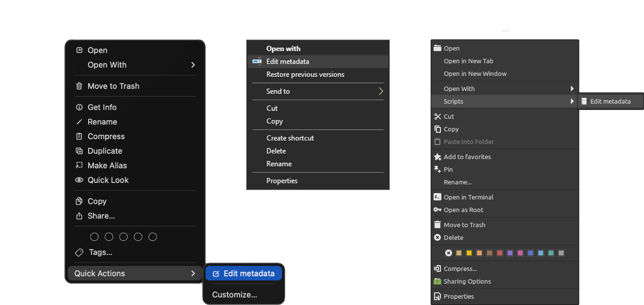Click the pencil icon next to Rename in the macOS menu
The height and width of the screenshot is (305, 644).
point(79,122)
